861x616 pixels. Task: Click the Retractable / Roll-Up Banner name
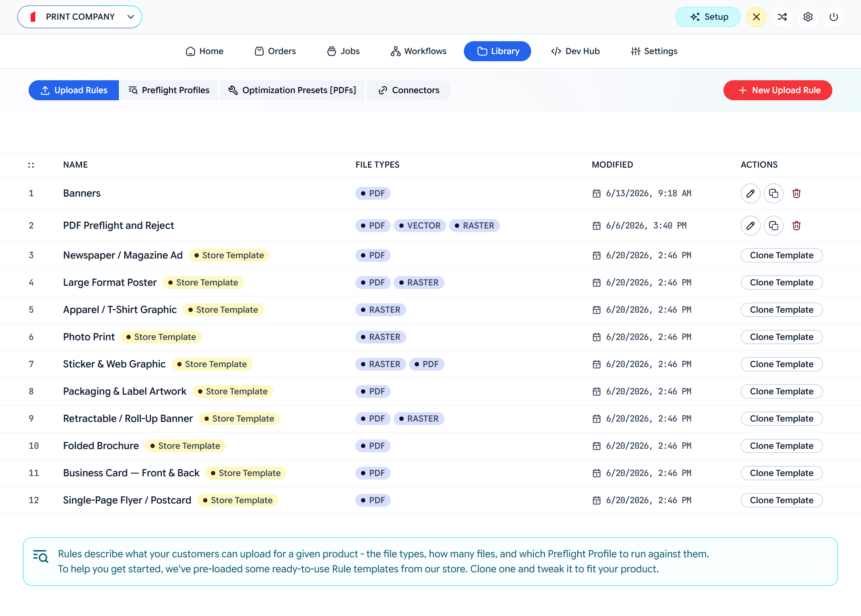click(x=128, y=419)
